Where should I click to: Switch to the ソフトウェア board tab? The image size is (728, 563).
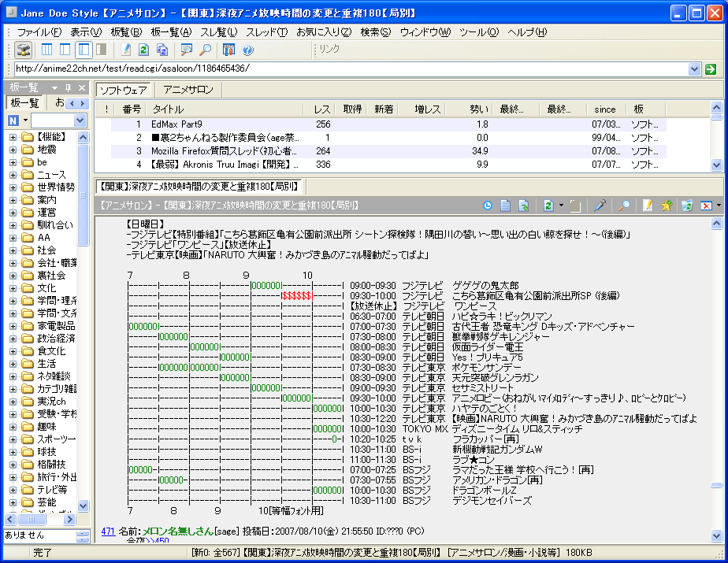tap(124, 90)
